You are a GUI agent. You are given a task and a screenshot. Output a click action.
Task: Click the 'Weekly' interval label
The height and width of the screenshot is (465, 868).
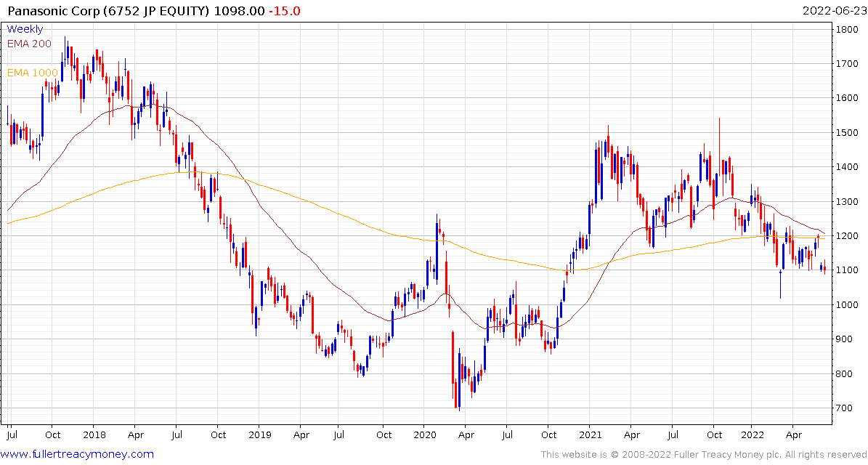click(25, 29)
